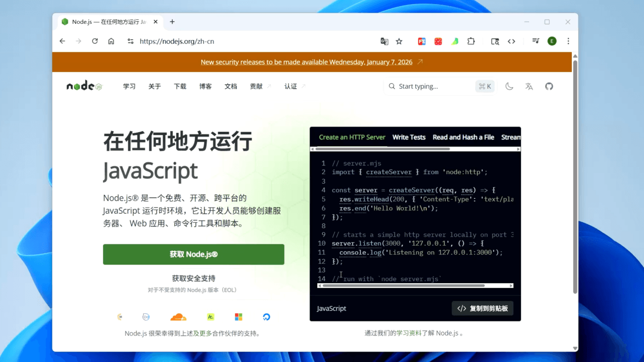Screen dimensions: 644x362
Task: Click the Google Translate icon in address bar
Action: point(384,41)
